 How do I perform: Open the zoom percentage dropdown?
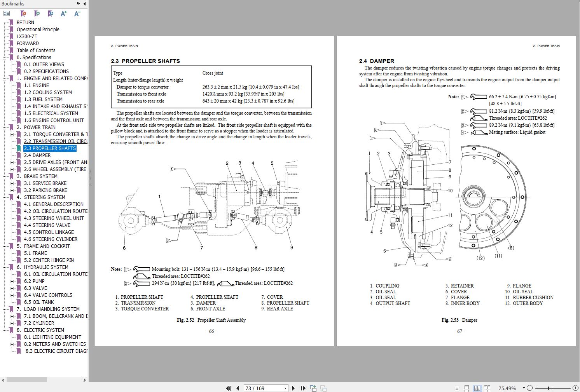[x=524, y=388]
